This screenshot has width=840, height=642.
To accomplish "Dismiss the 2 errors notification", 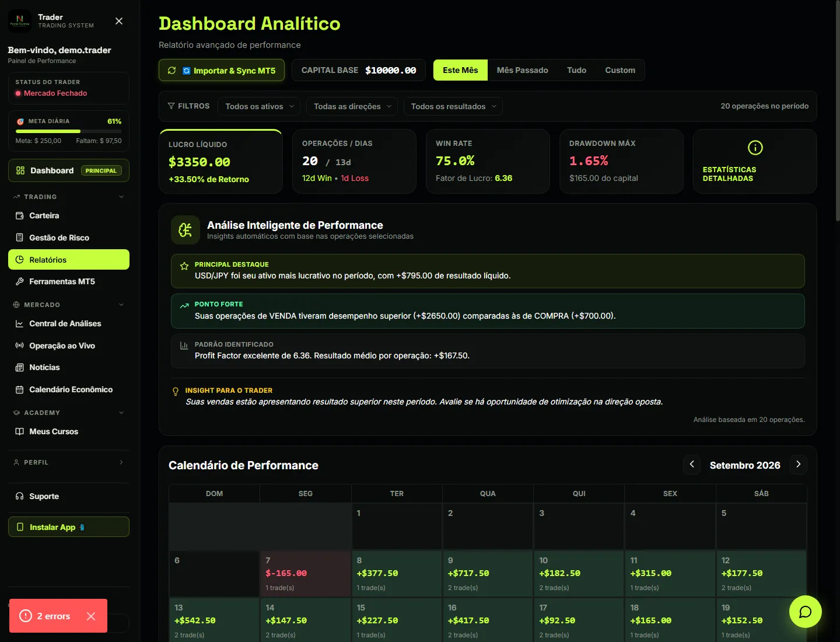I will [x=91, y=616].
